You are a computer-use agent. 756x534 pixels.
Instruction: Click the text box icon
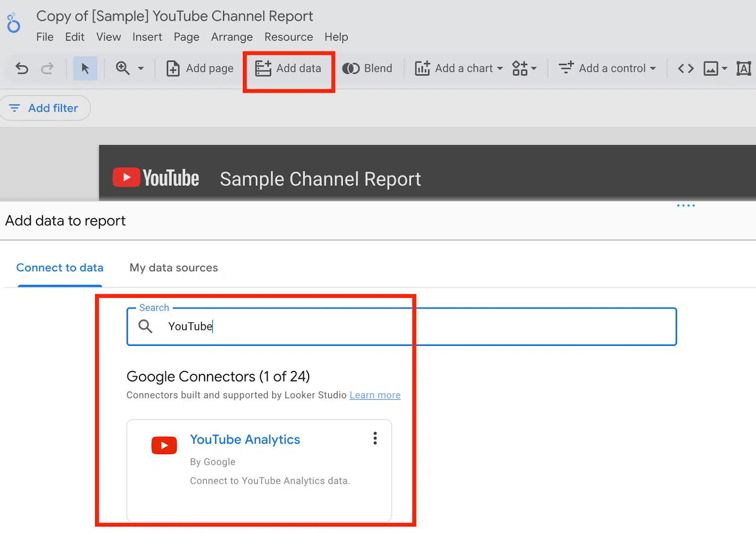coord(744,69)
